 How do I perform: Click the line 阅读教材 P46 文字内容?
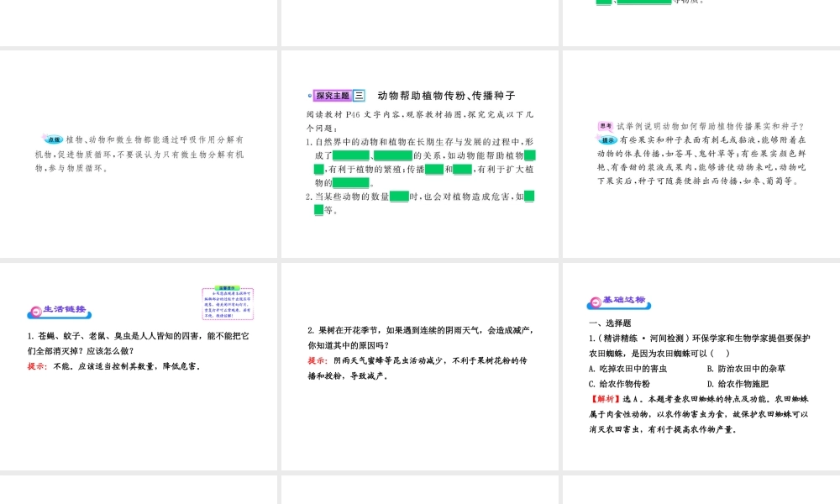pos(420,114)
